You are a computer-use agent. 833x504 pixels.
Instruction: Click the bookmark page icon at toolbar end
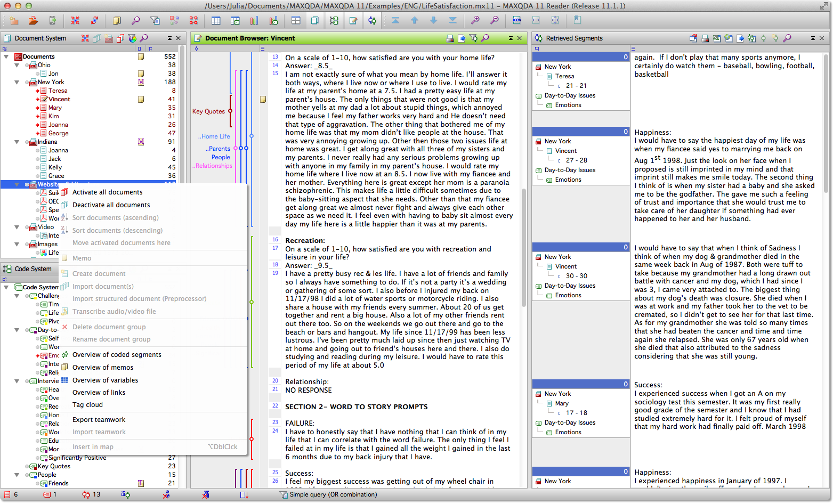(x=577, y=20)
